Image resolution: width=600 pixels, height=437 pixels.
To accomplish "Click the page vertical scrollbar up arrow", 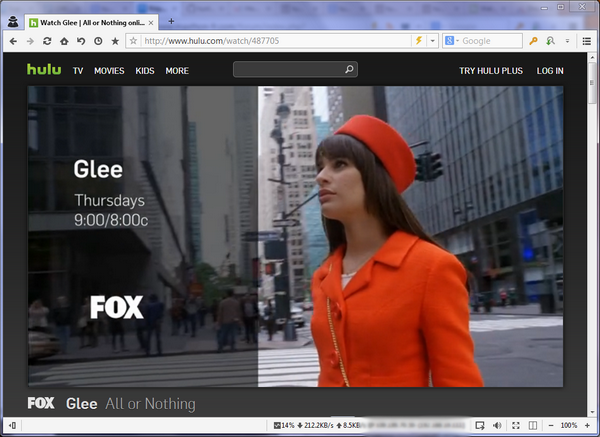I will [x=592, y=57].
